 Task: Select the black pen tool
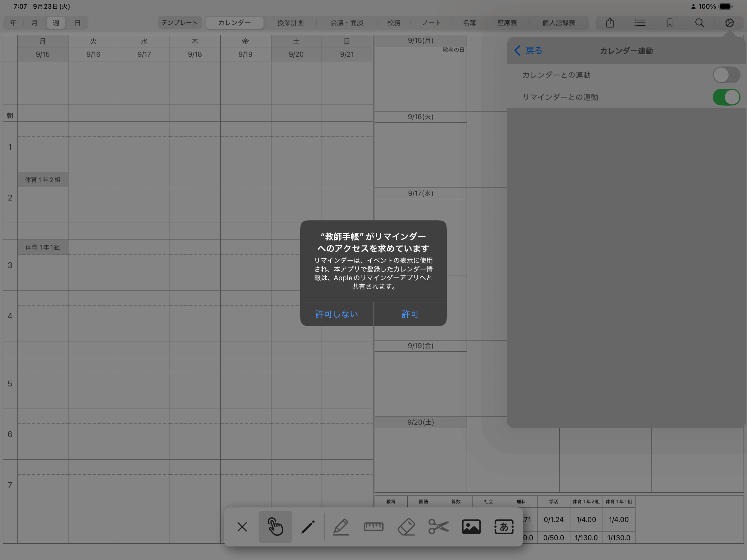pos(308,526)
